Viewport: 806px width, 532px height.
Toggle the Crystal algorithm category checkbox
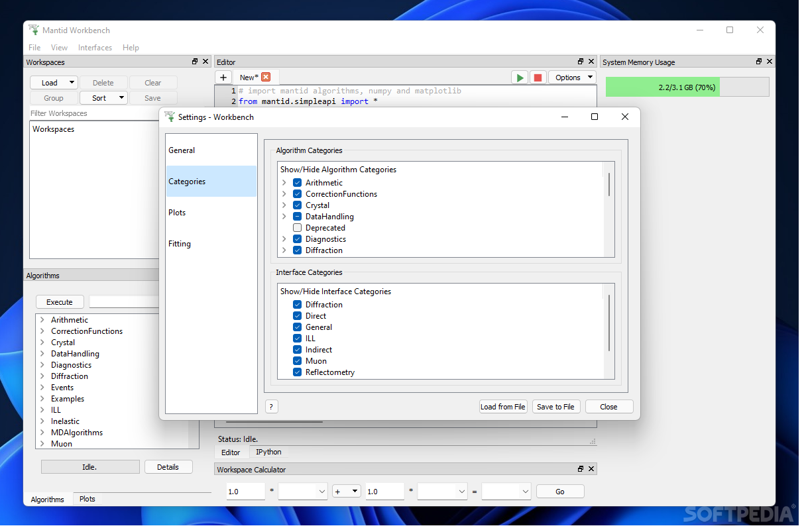tap(297, 205)
